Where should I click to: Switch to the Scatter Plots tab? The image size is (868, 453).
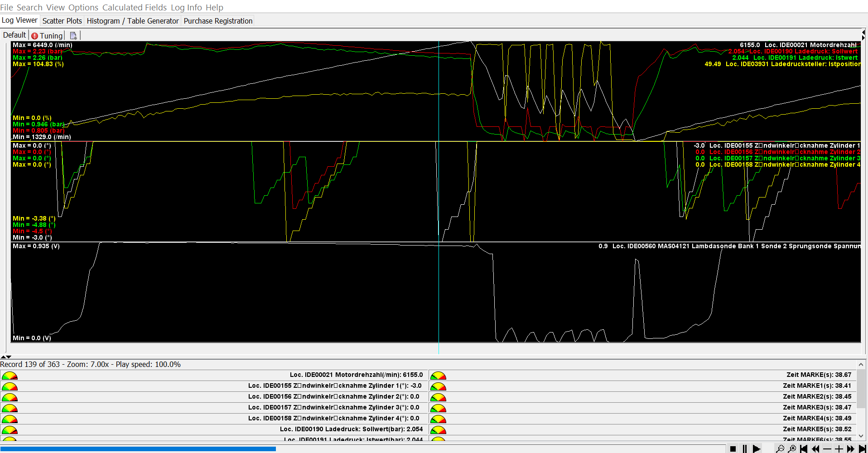pyautogui.click(x=62, y=21)
